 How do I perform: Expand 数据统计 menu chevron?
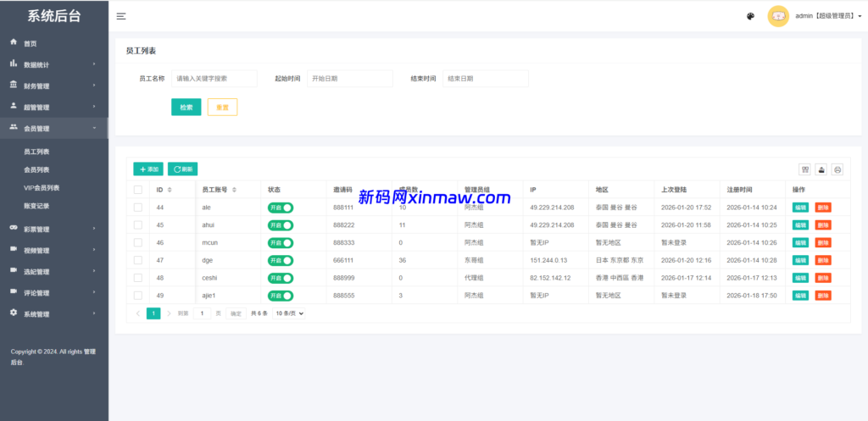point(94,64)
